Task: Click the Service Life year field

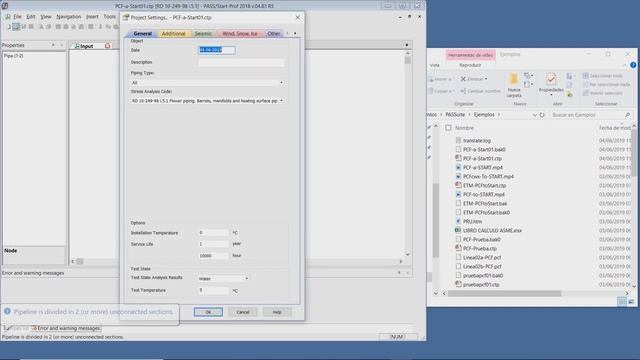Action: click(x=213, y=244)
